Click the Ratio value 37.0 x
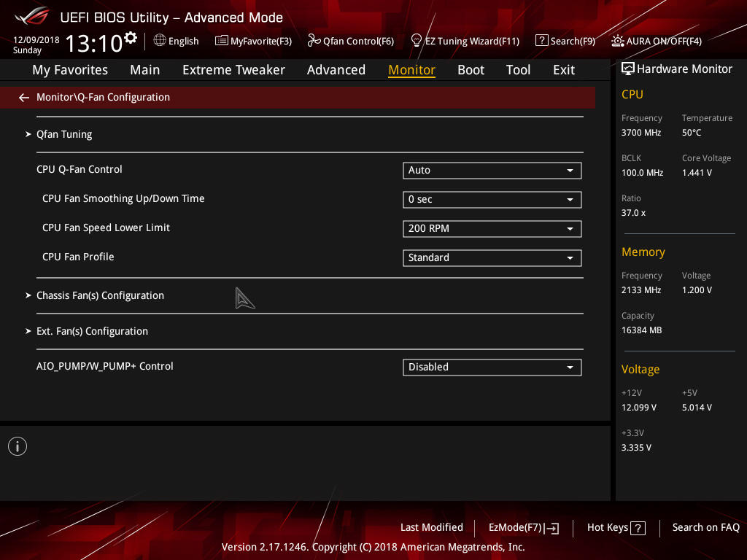This screenshot has height=560, width=747. (633, 213)
